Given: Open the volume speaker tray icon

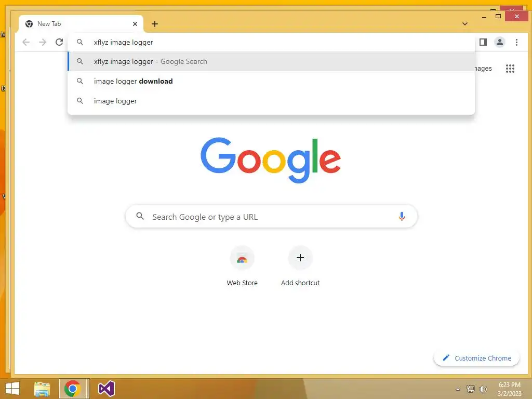Looking at the screenshot, I should tap(483, 389).
